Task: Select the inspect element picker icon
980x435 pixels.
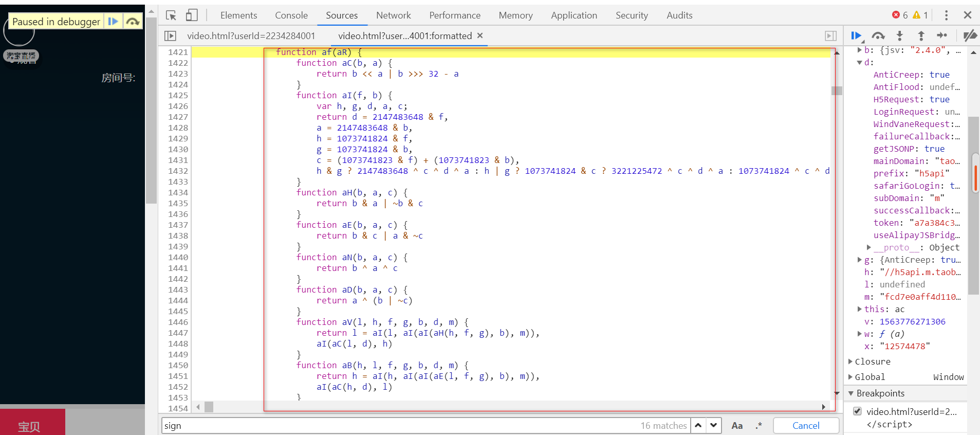Action: (x=171, y=15)
